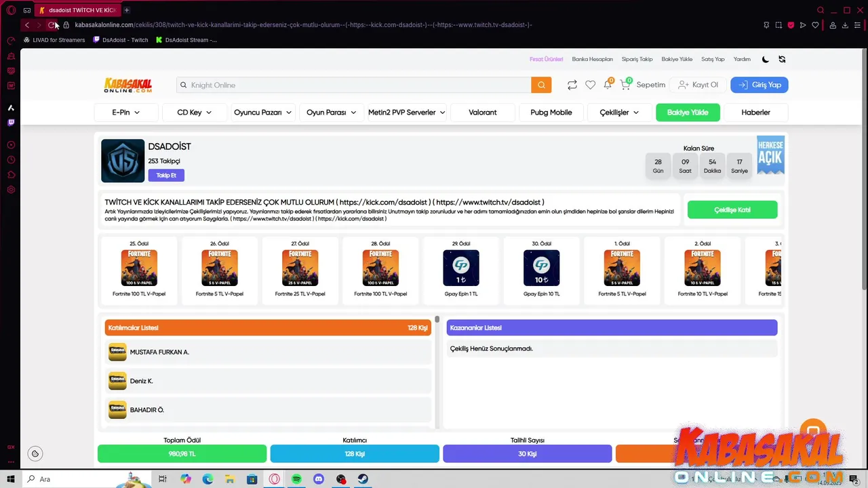Viewport: 868px width, 488px height.
Task: Select the Gpay Epin 1 TL prize thumbnail
Action: [x=461, y=268]
